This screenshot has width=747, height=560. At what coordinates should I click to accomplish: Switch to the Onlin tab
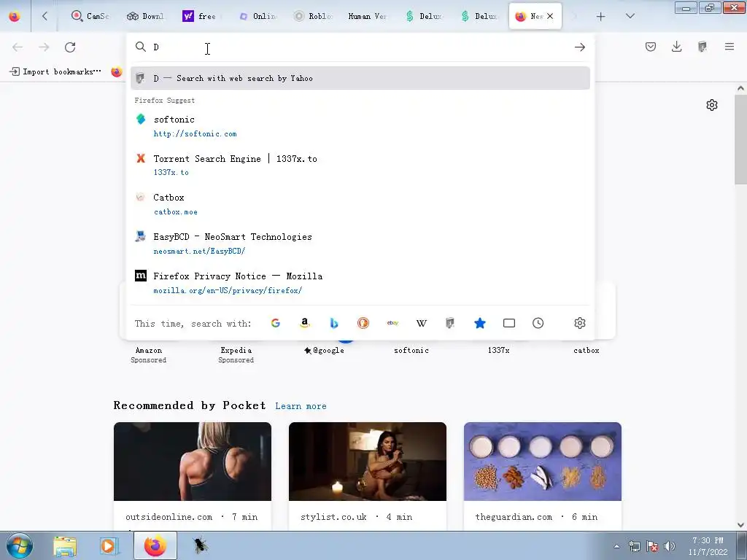[259, 16]
